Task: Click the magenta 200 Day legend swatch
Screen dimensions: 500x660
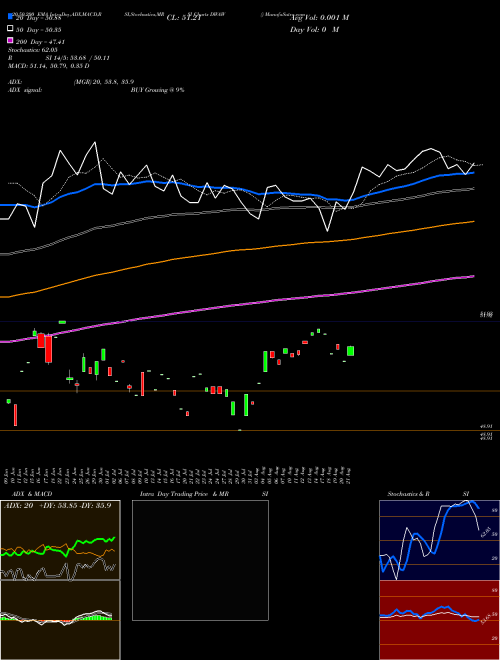Action: [x=10, y=41]
